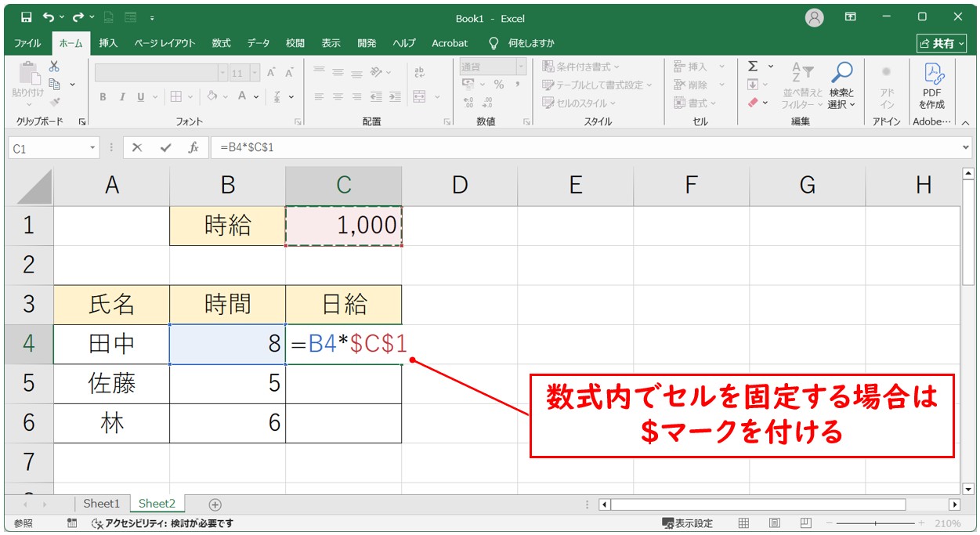This screenshot has height=535, width=980.
Task: Toggle Align Right horizontal alignment
Action: [x=356, y=96]
